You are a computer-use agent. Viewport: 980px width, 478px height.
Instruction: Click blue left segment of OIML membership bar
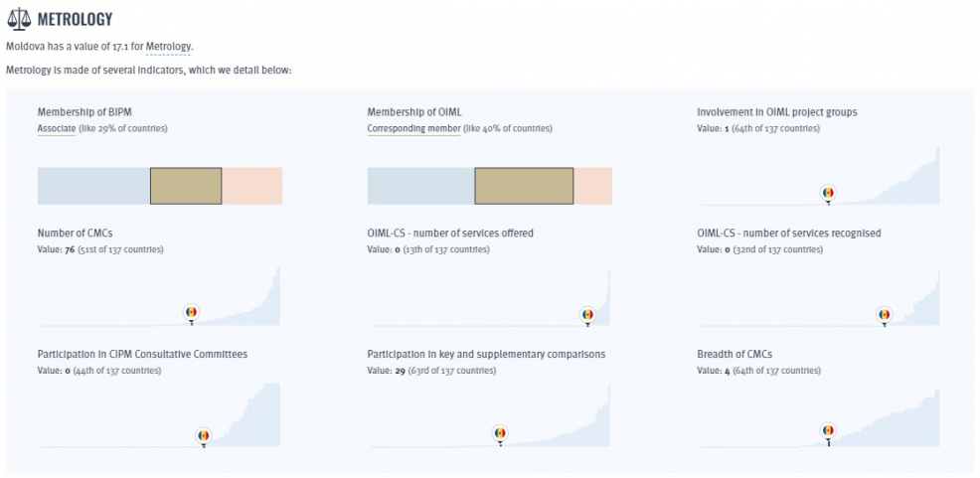420,186
